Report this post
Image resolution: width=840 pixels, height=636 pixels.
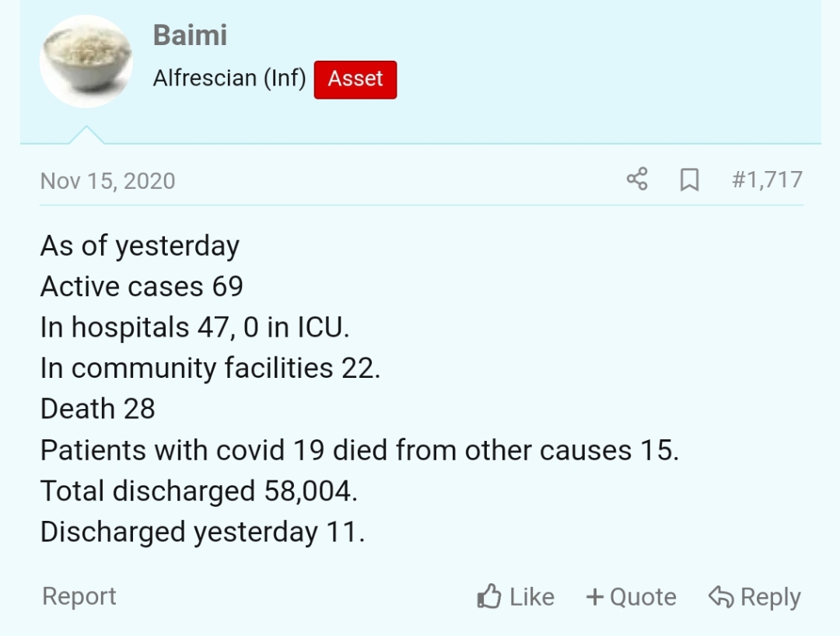[x=79, y=596]
